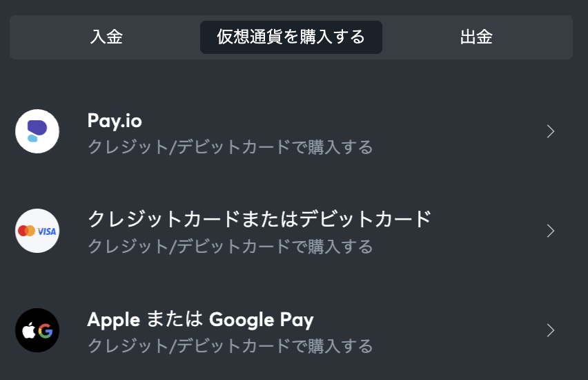Select クレジットカードまたはデビットカード title
This screenshot has height=380, width=588.
point(259,219)
